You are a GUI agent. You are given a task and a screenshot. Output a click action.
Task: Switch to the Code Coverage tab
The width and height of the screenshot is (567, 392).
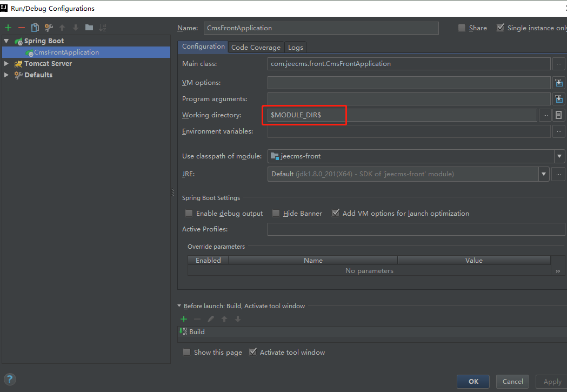pyautogui.click(x=256, y=48)
